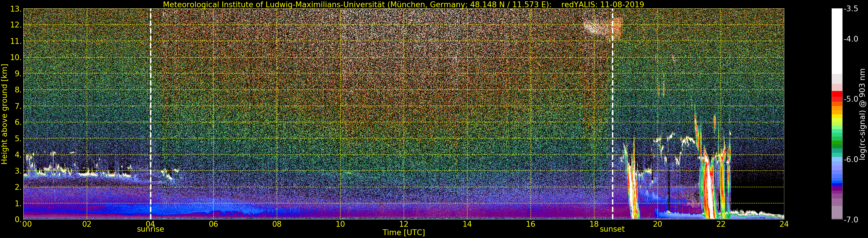Select the '12.' height axis tick label
Image resolution: width=868 pixels, height=238 pixels.
(x=16, y=25)
